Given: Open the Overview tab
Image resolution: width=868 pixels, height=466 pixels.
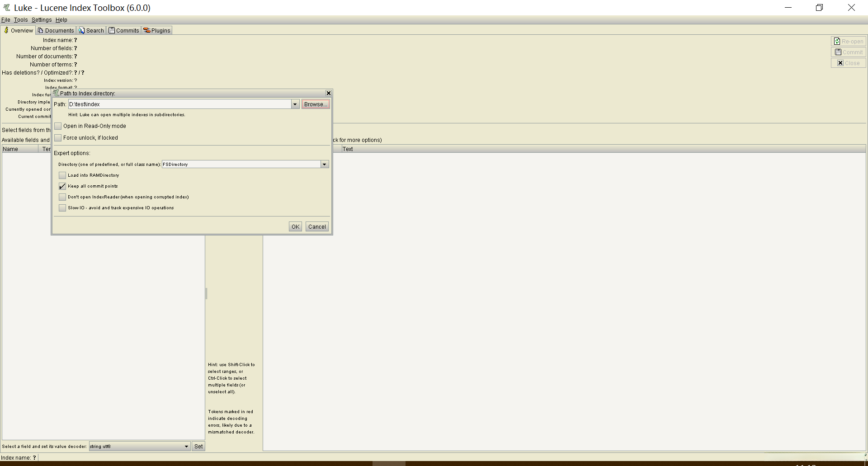Looking at the screenshot, I should [18, 30].
